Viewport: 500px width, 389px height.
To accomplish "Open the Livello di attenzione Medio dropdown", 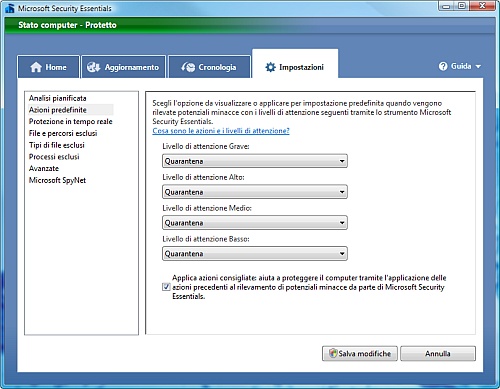I will click(x=255, y=223).
